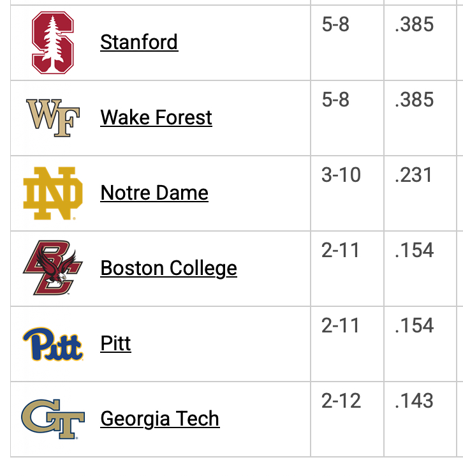Image resolution: width=463 pixels, height=476 pixels.
Task: Click the Boston College eagle logo
Action: (x=53, y=269)
